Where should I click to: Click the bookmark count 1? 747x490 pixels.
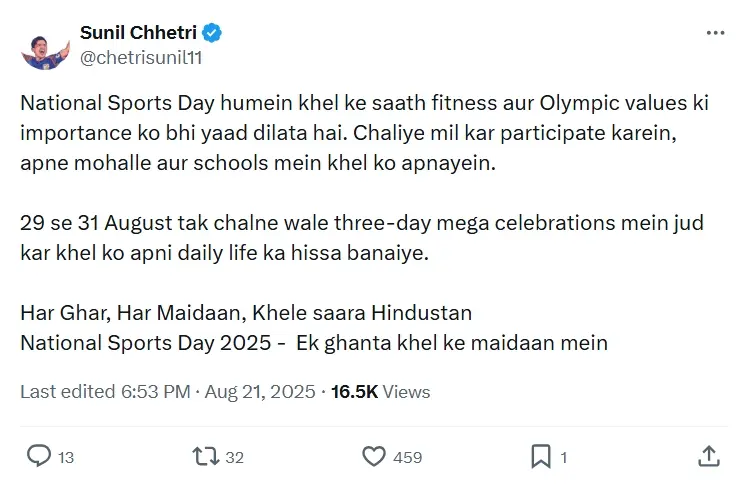coord(564,457)
